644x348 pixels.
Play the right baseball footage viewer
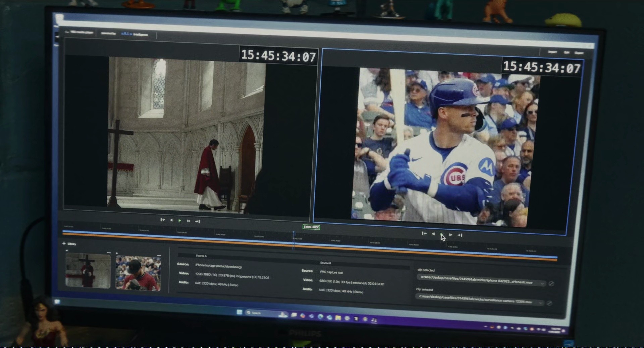pyautogui.click(x=442, y=234)
